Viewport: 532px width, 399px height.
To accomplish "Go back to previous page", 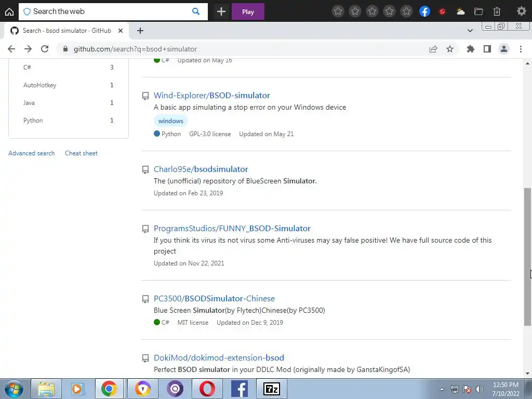I will pos(11,49).
